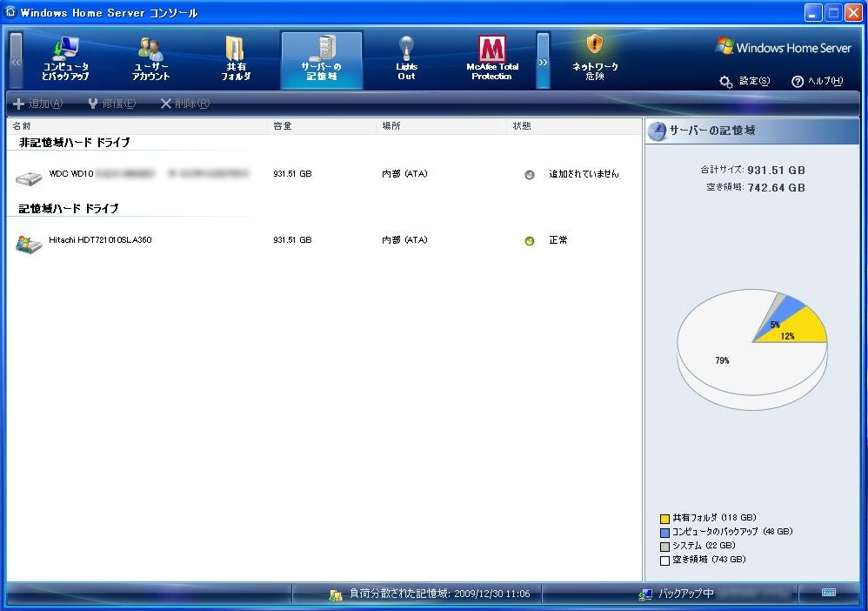Sort by the 場所 column header
This screenshot has width=868, height=611.
[442, 126]
